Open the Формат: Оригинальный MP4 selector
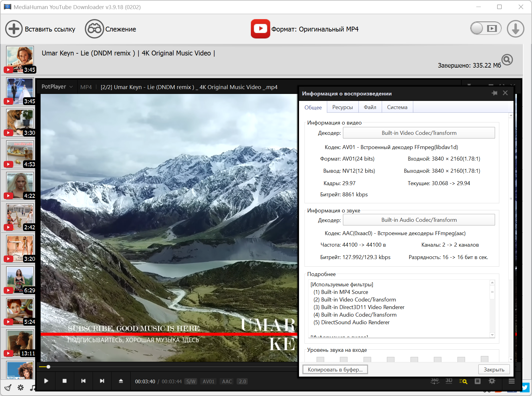The height and width of the screenshot is (396, 532). click(314, 29)
